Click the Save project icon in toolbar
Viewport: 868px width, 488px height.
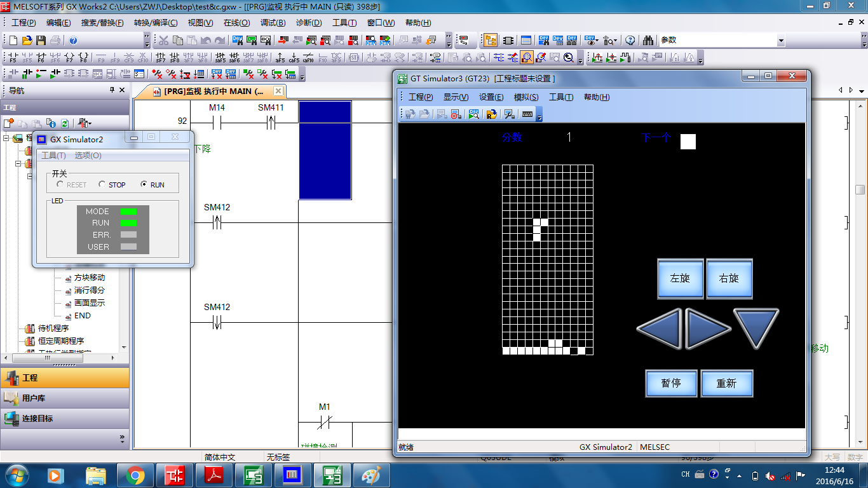41,41
